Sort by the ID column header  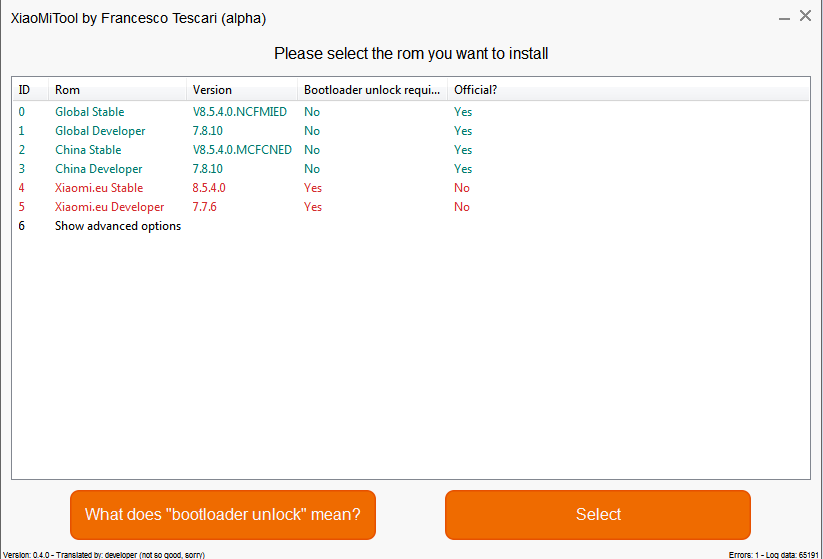pos(30,90)
